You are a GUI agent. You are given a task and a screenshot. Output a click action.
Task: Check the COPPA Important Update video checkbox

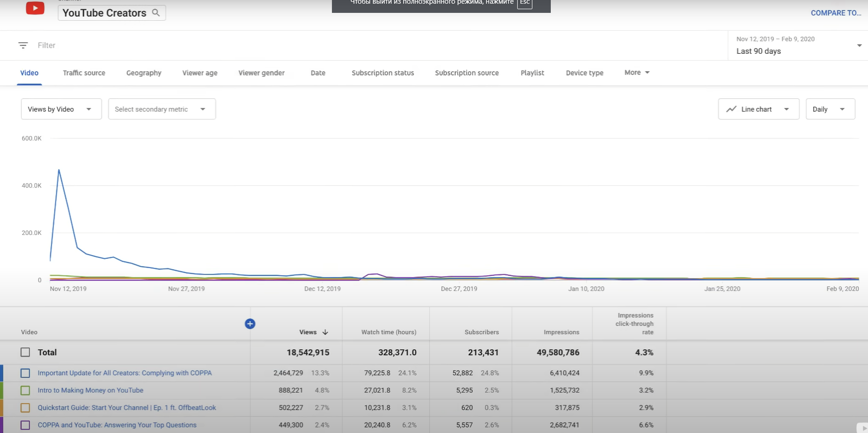pos(25,373)
